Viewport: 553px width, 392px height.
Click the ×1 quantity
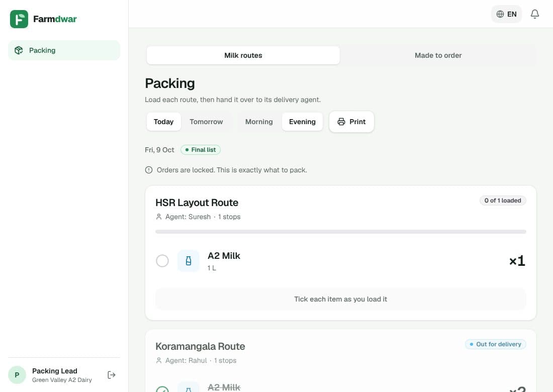tap(517, 261)
